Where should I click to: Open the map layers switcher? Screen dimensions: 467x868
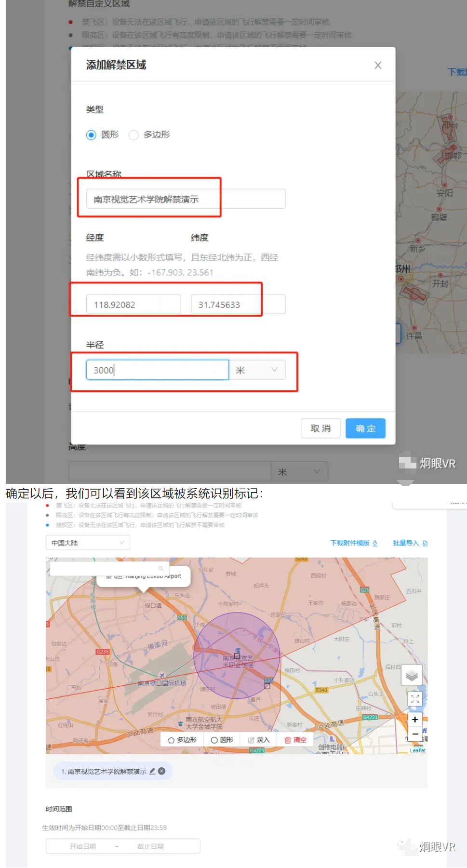click(412, 675)
